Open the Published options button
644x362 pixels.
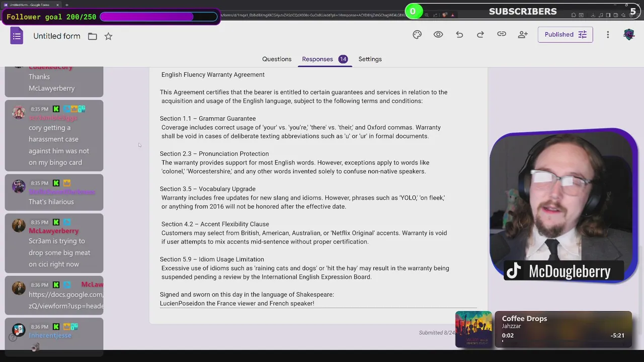(566, 34)
